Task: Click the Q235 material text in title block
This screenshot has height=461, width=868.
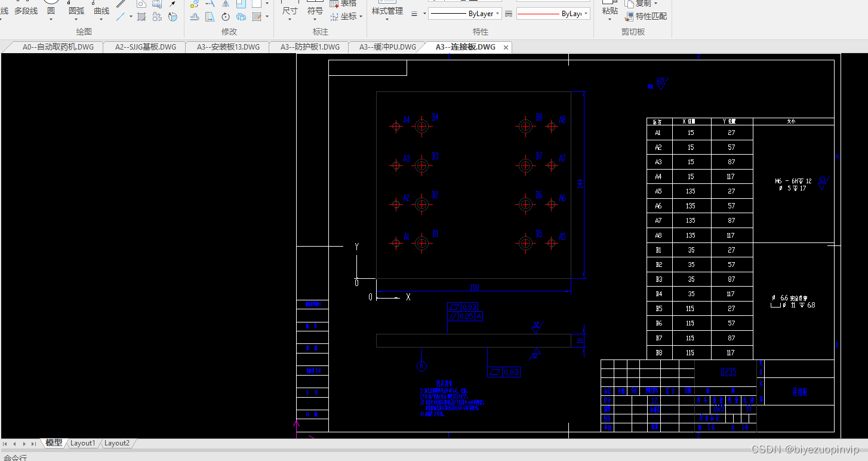Action: coord(729,371)
